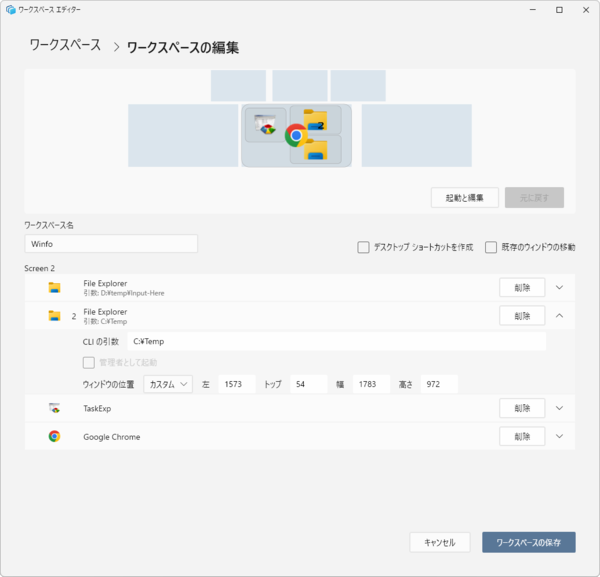The image size is (600, 577).
Task: Toggle 管理者として起動 checkbox
Action: point(89,362)
